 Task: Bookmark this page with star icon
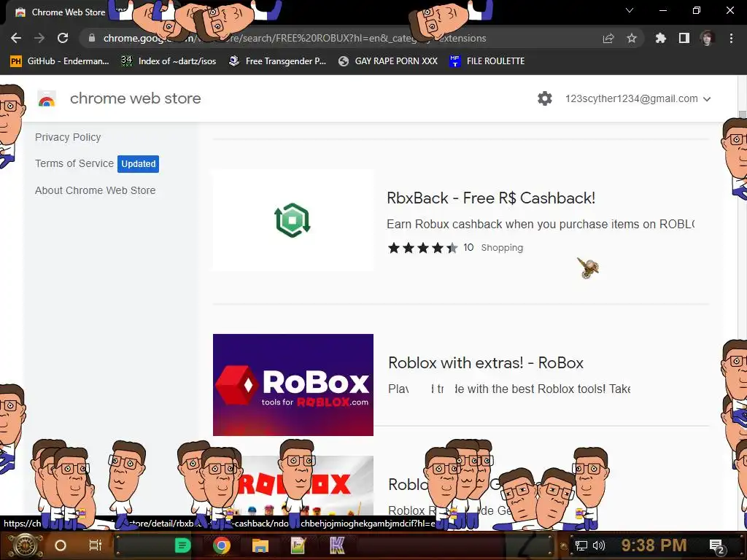click(x=632, y=38)
